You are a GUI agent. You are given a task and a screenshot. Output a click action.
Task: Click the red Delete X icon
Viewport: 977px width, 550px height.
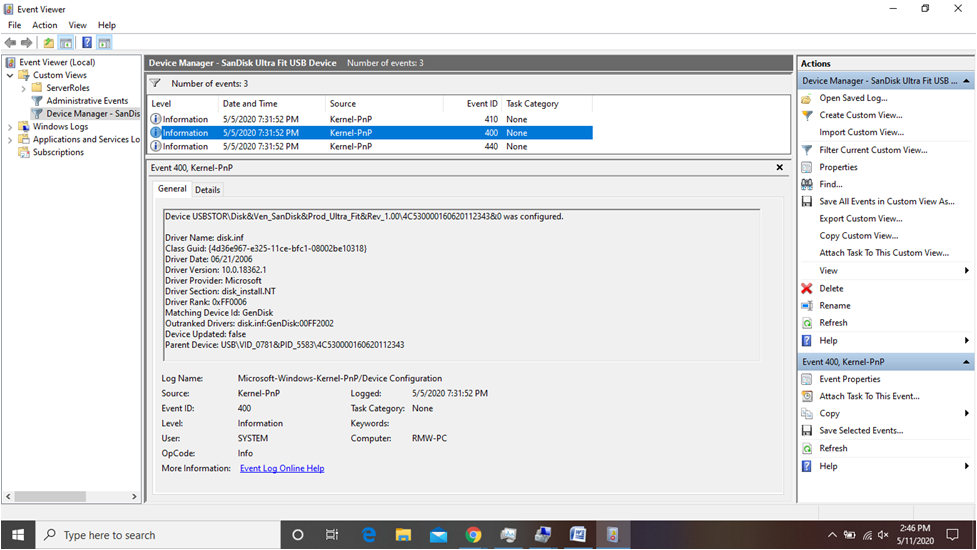tap(807, 288)
